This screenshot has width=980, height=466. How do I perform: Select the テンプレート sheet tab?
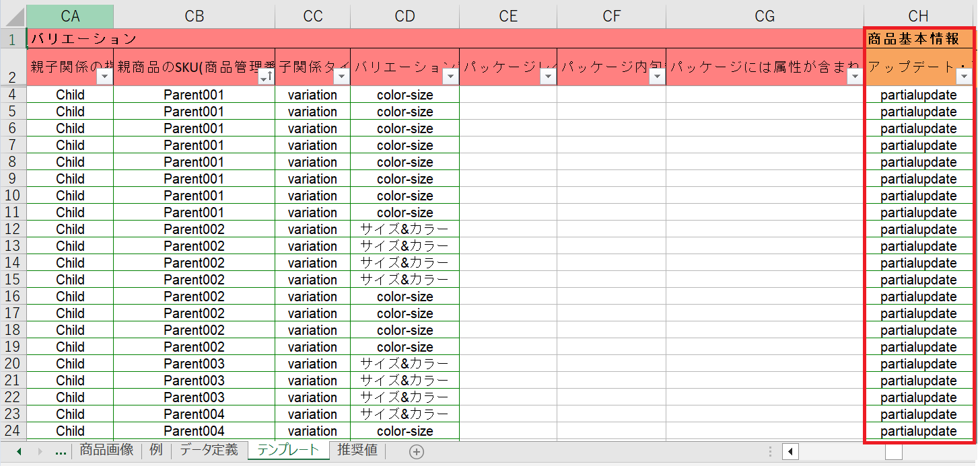tap(288, 450)
